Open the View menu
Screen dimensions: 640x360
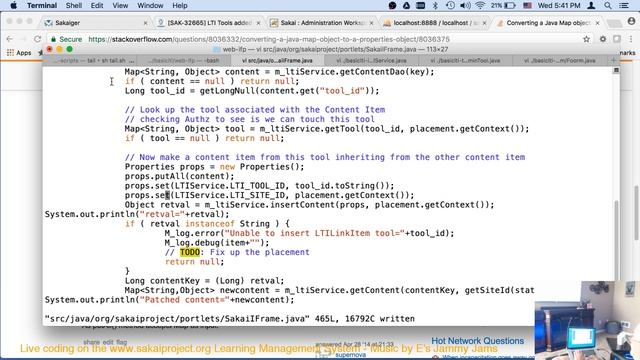120,5
